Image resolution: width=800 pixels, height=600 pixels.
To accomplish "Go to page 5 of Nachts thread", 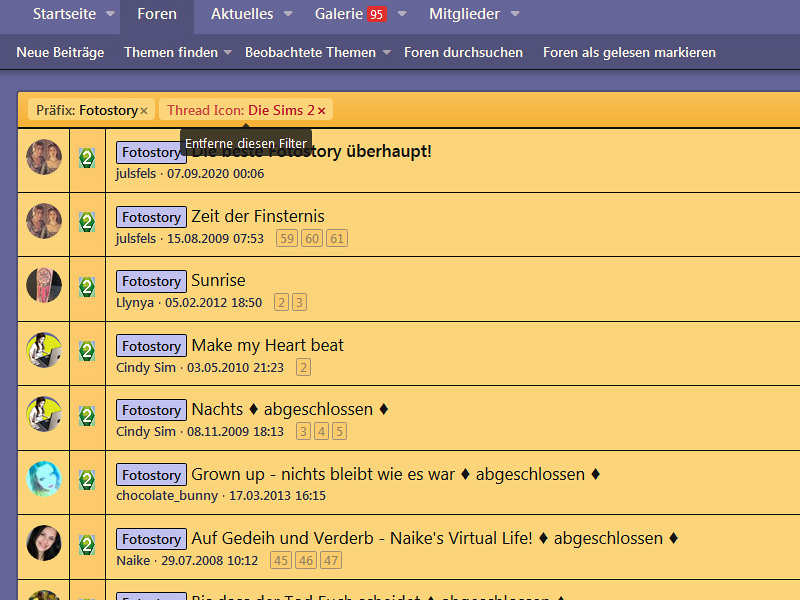I will pyautogui.click(x=339, y=432).
